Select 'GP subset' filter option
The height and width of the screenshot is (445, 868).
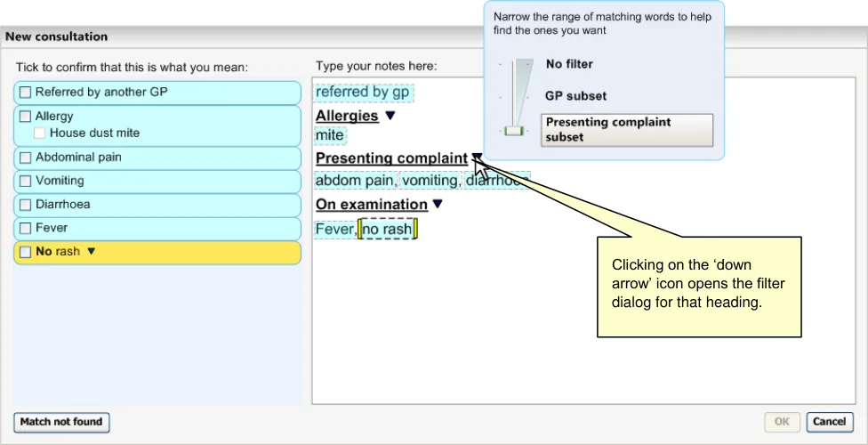(x=575, y=96)
